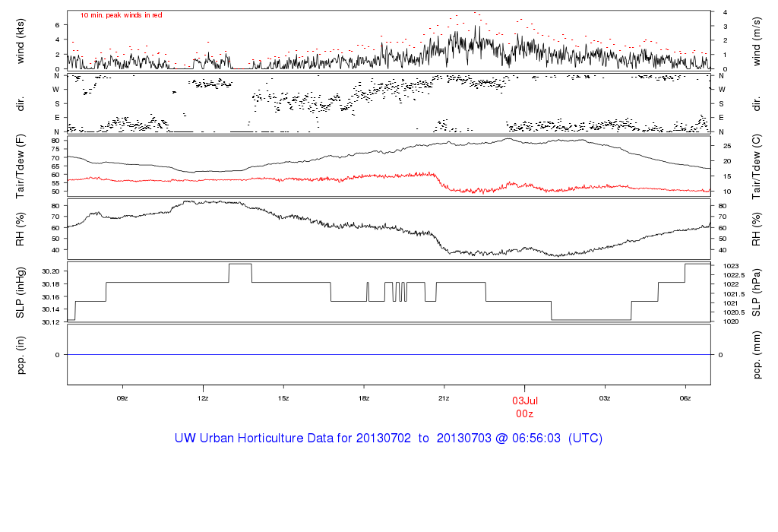778x532 pixels.
Task: Click the 4 tick on wind m/s axis
Action: click(726, 12)
